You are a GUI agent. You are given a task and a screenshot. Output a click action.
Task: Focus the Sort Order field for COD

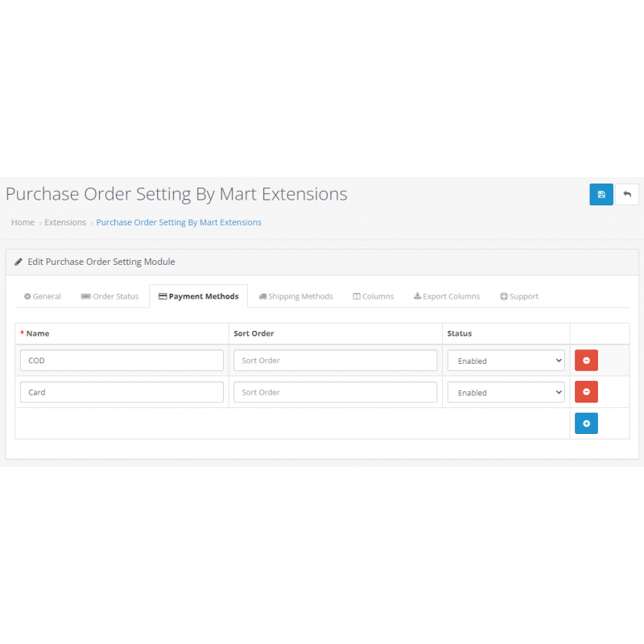[335, 360]
